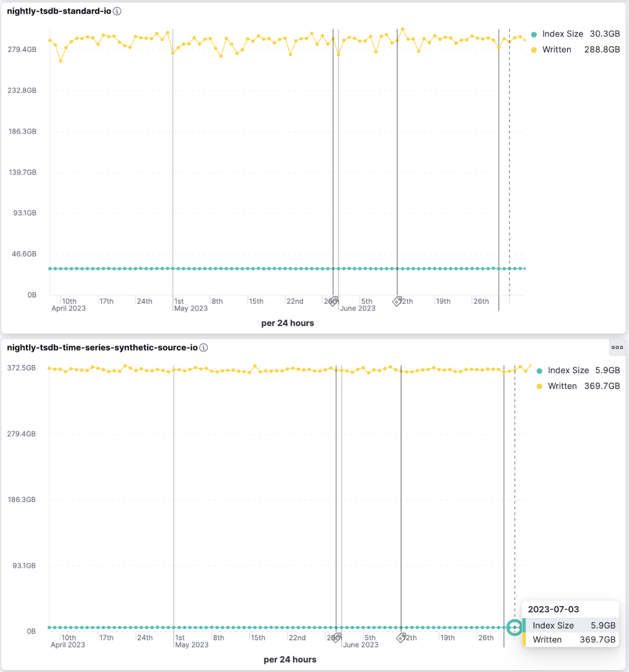629x672 pixels.
Task: Click annotation tag icon near 29th in top chart
Action: (x=333, y=301)
